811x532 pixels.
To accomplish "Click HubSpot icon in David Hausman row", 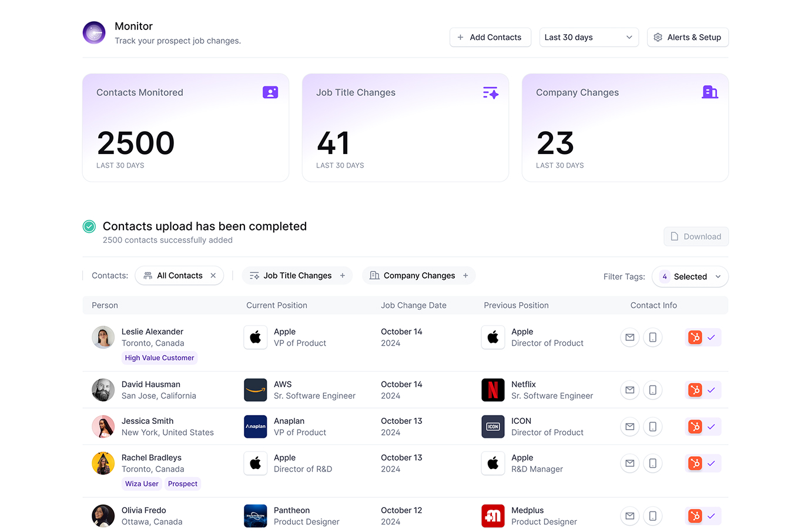I will pyautogui.click(x=695, y=390).
